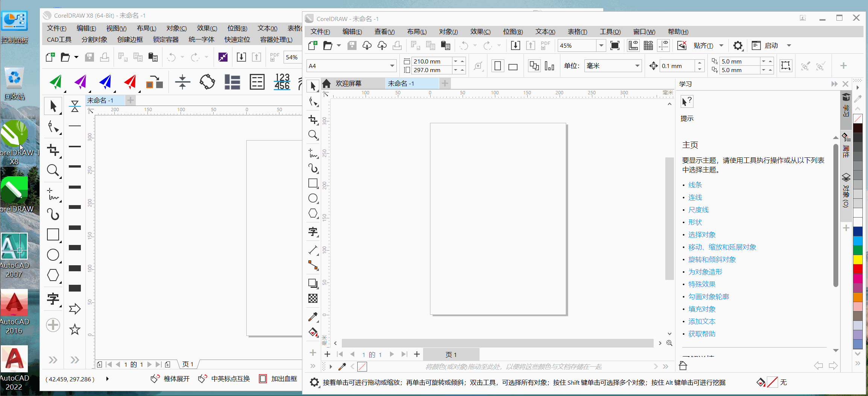Open 效果 menu in front window
The width and height of the screenshot is (868, 396).
(x=480, y=32)
